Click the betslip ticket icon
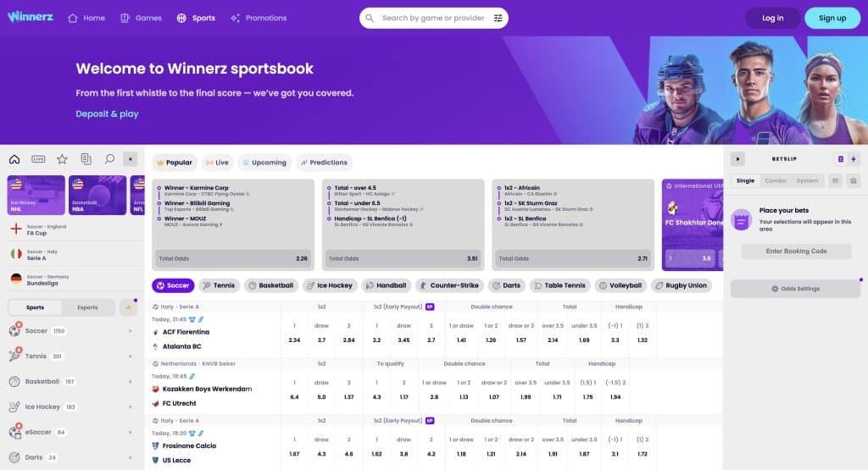868x470 pixels. 840,159
